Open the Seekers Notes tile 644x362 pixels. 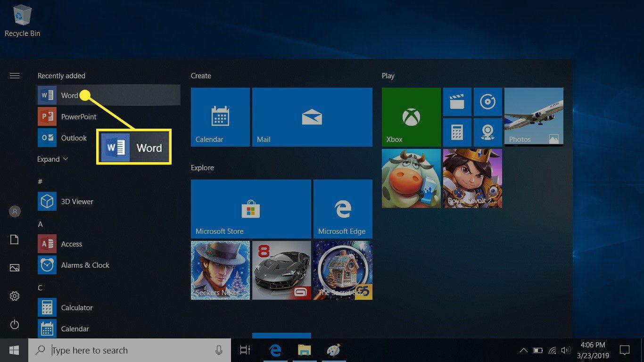click(x=220, y=270)
